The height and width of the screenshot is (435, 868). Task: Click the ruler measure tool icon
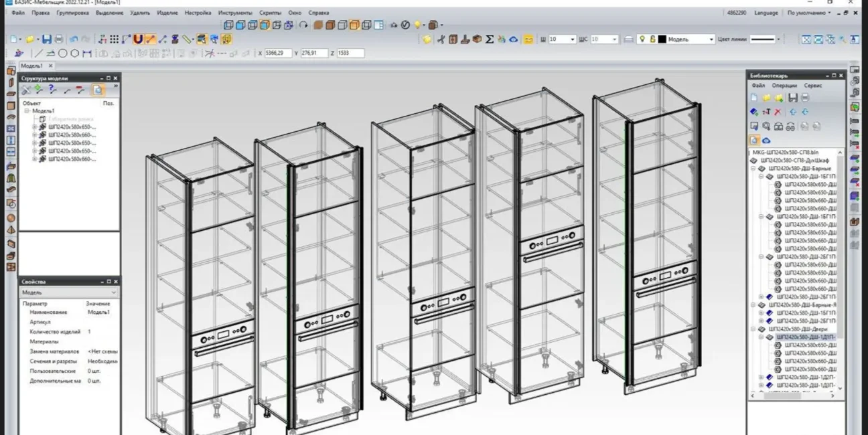(187, 39)
